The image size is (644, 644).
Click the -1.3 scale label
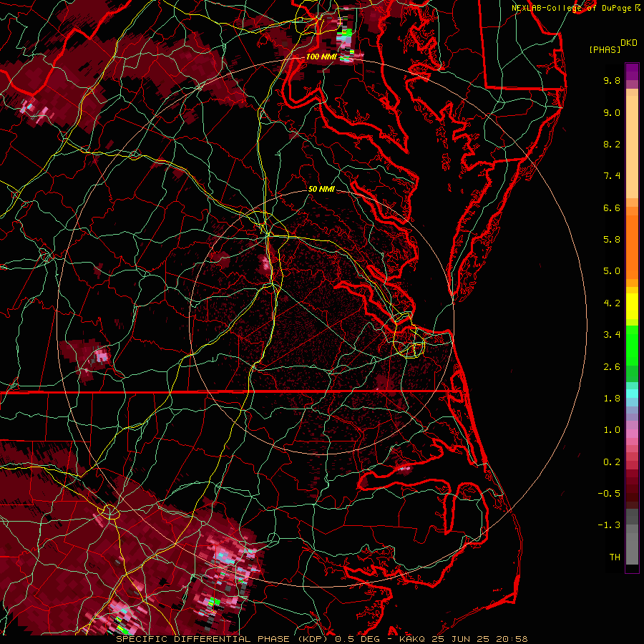[609, 525]
